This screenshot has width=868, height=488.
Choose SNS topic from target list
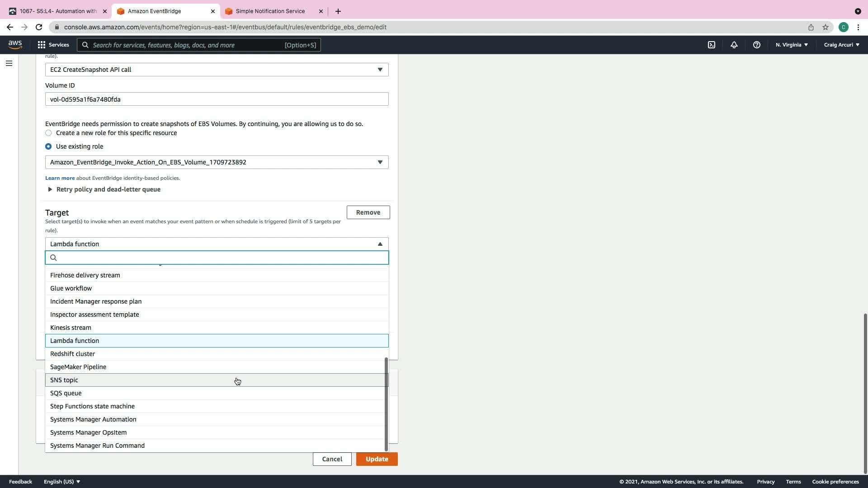(x=64, y=380)
